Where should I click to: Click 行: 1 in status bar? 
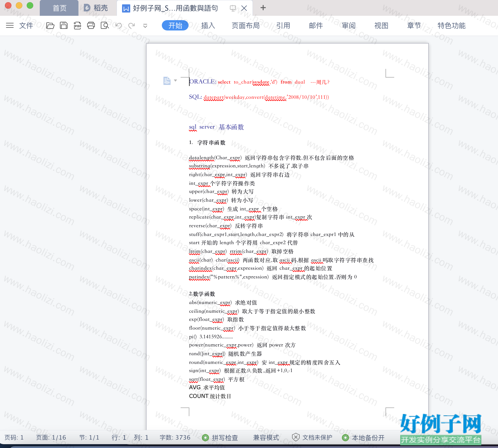[x=119, y=437]
